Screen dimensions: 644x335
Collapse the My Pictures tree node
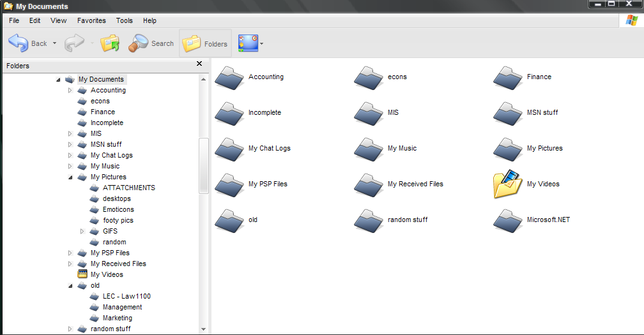70,177
